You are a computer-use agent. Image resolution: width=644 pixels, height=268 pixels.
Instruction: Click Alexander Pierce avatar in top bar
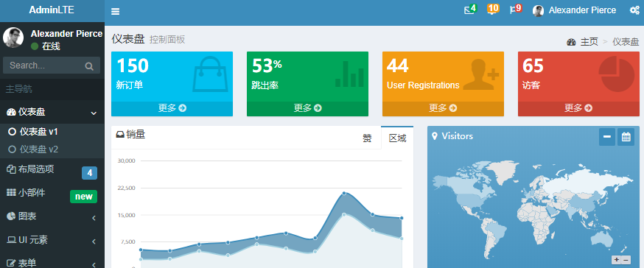click(x=538, y=10)
